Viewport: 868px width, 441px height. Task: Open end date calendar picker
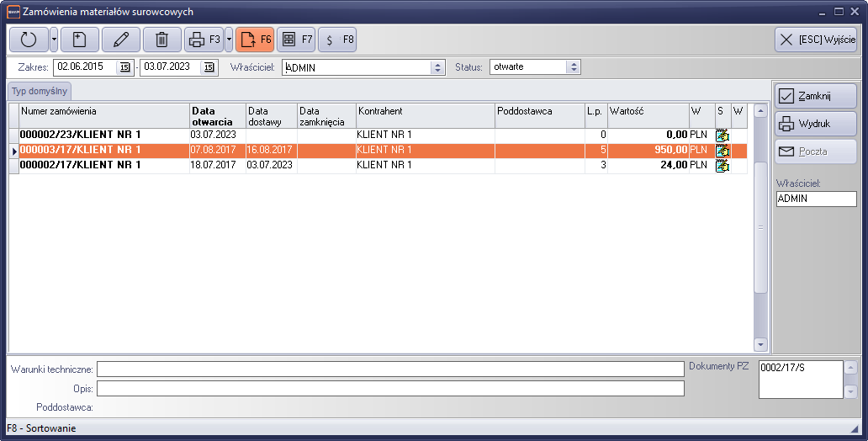point(209,67)
